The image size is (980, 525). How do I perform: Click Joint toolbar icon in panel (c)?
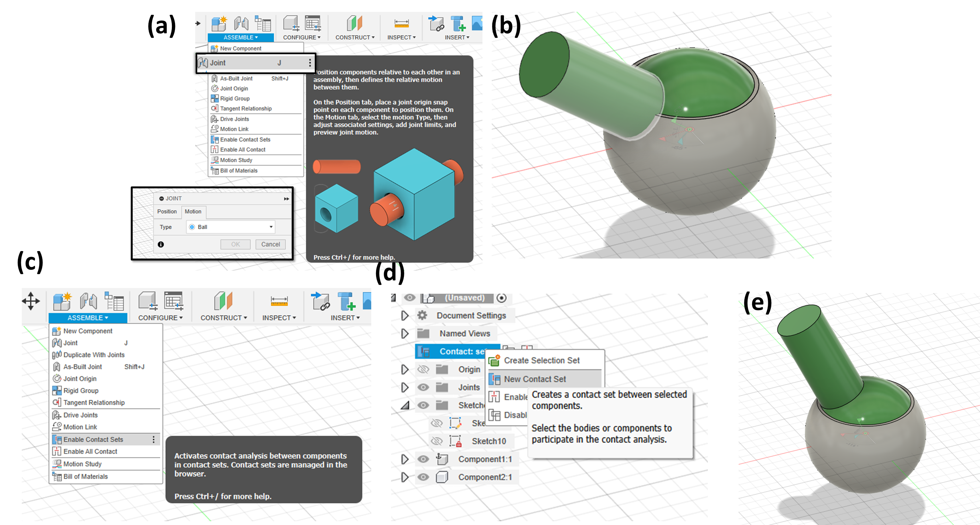tap(89, 301)
